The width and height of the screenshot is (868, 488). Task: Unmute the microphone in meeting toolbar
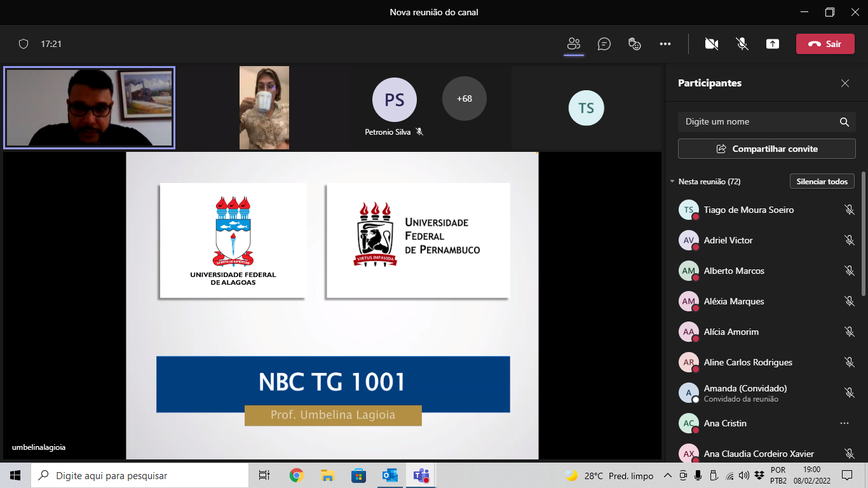click(x=742, y=44)
